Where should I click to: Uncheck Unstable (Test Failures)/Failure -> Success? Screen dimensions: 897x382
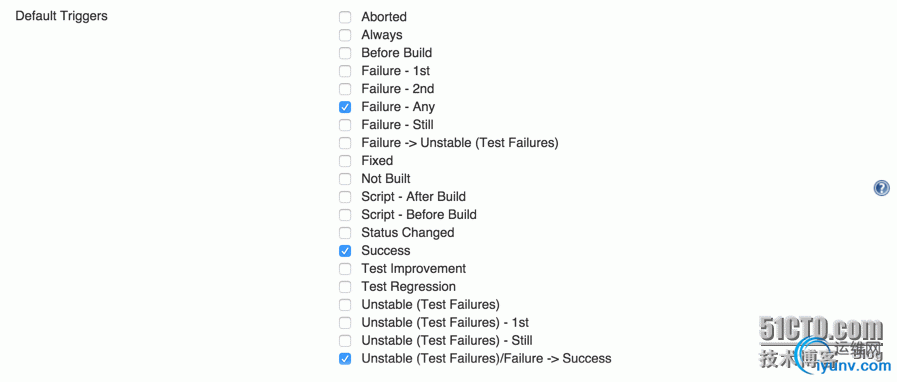coord(345,359)
